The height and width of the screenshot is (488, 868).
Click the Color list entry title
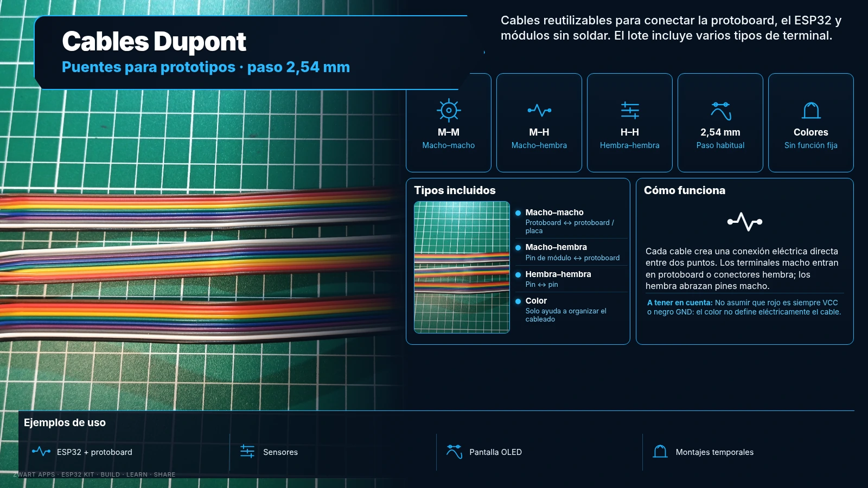pos(536,301)
